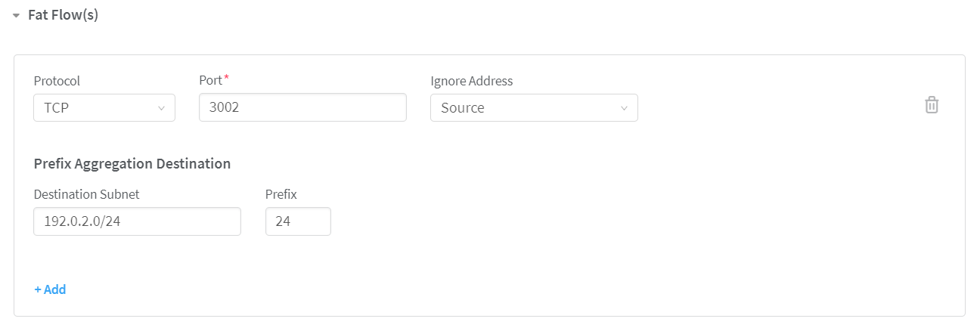Click the Fat Flow(s) section heading
Image resolution: width=980 pixels, height=331 pixels.
(63, 15)
